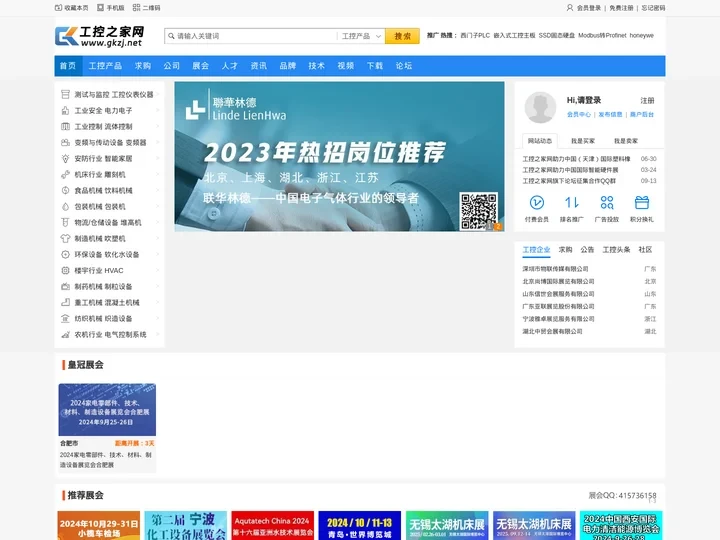This screenshot has height=540, width=720.
Task: Open the 首页 nav item
Action: pos(68,66)
